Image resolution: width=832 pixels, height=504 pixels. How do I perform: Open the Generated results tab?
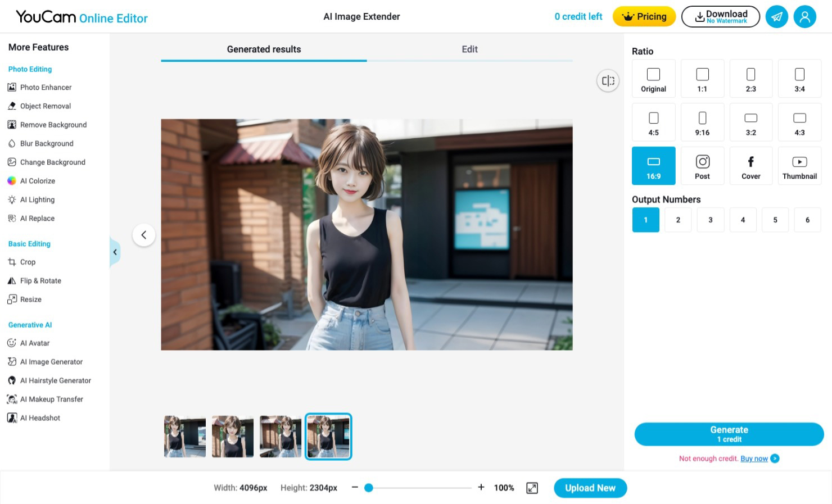264,49
